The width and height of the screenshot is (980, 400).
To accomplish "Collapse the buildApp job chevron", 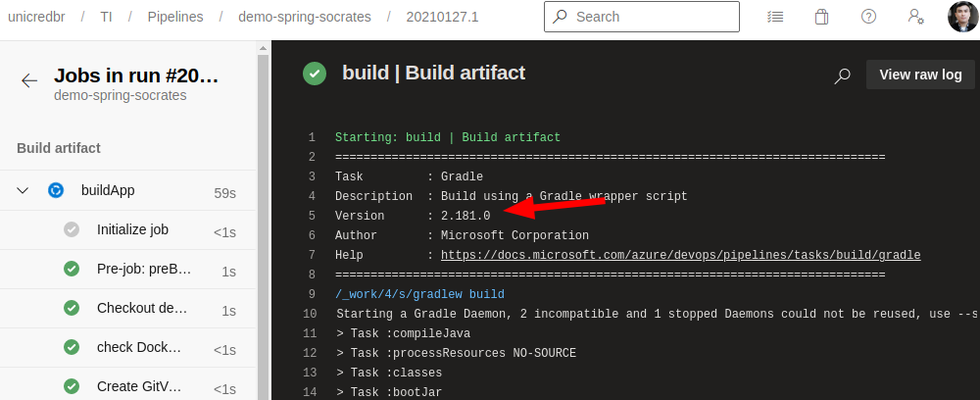I will click(23, 190).
